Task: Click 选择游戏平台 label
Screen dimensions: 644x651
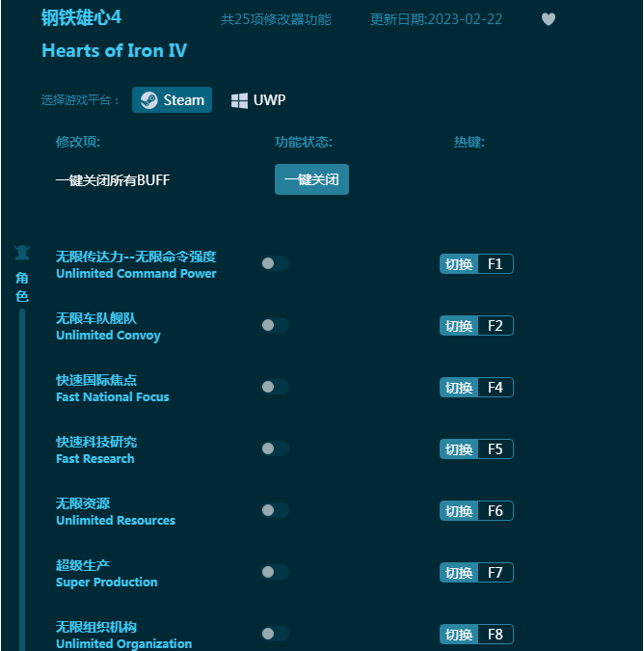Action: coord(80,100)
